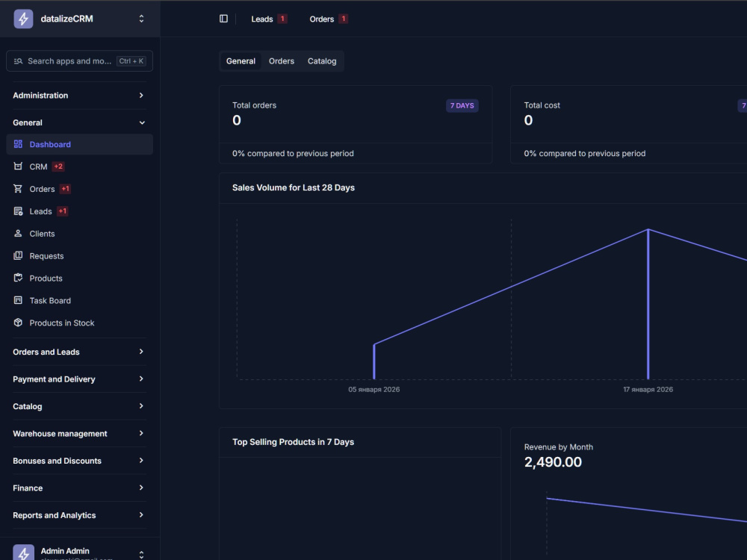Open Dashboard in the sidebar
747x560 pixels.
coord(79,144)
